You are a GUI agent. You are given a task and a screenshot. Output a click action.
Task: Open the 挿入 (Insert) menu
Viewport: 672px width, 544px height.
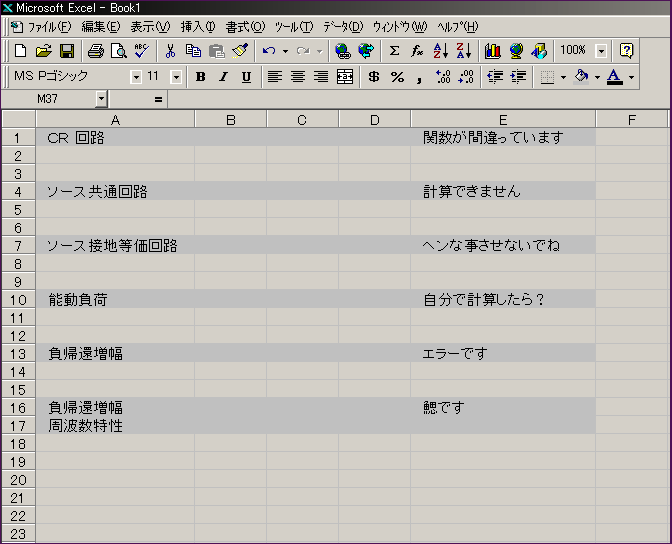197,26
